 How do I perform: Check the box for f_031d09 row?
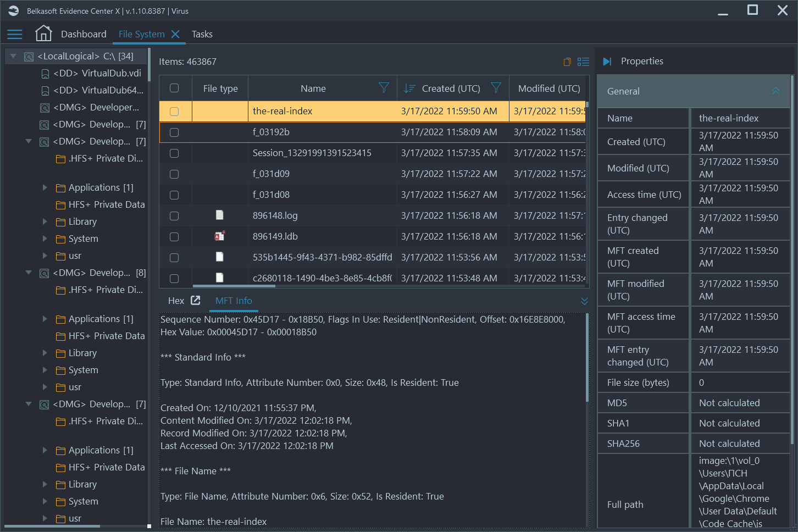pos(174,174)
